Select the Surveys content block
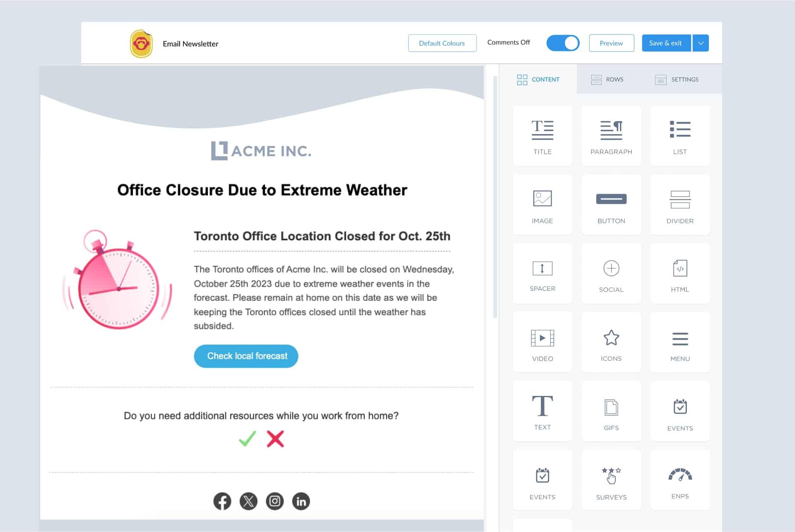This screenshot has height=532, width=795. (x=611, y=482)
